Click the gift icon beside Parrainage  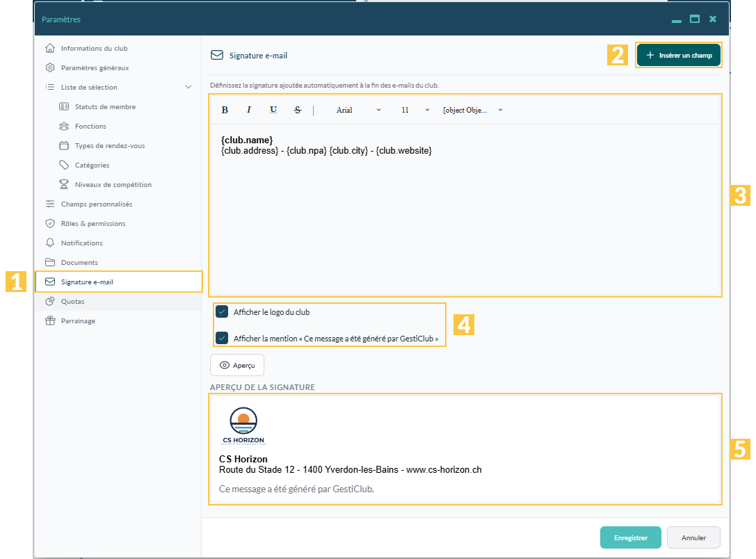[x=50, y=321]
